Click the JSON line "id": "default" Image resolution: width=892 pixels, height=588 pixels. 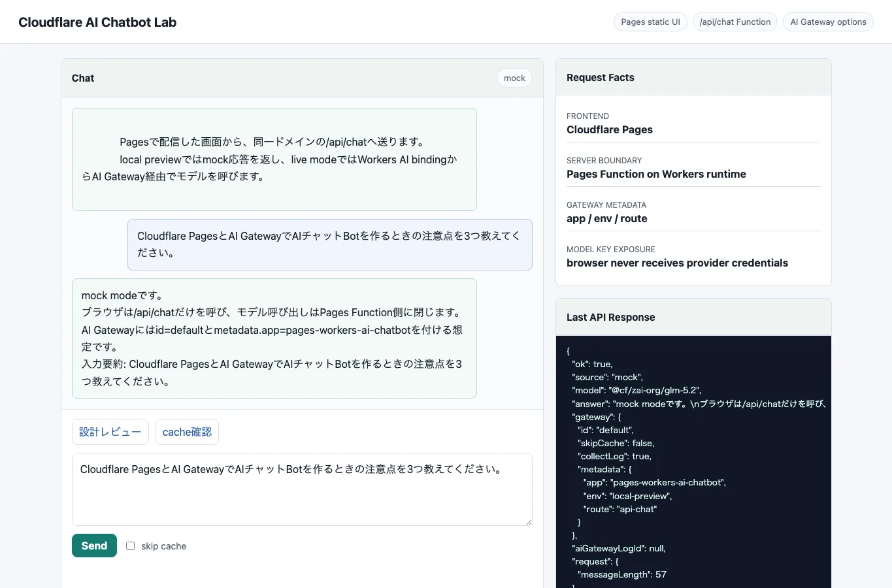click(606, 430)
